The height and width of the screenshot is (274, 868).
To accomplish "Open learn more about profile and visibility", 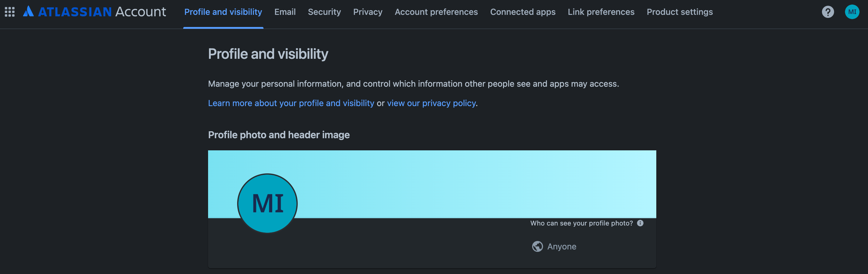I will coord(291,103).
